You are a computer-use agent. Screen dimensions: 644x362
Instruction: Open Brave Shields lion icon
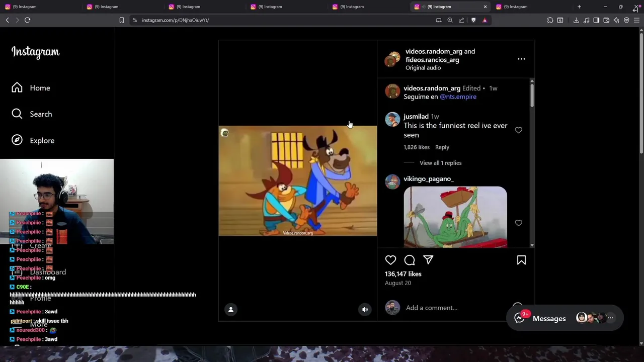[473, 20]
